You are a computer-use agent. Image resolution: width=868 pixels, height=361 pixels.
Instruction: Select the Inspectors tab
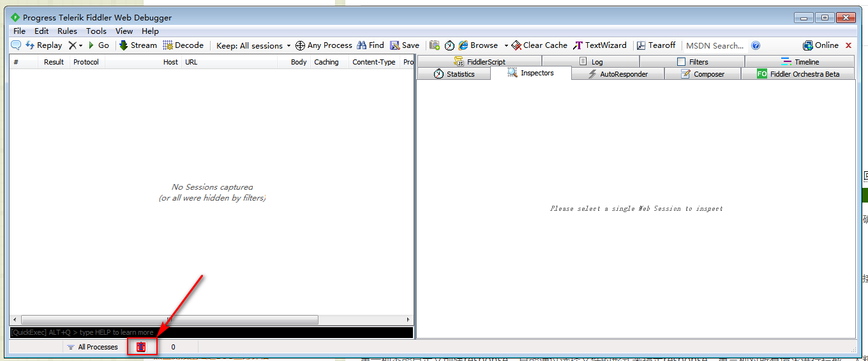point(531,73)
